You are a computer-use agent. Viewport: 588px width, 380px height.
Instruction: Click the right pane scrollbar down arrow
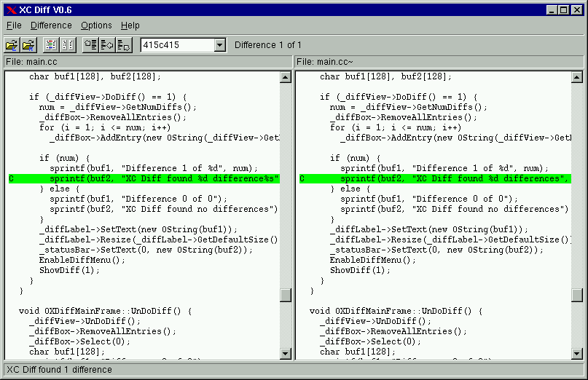(576, 353)
